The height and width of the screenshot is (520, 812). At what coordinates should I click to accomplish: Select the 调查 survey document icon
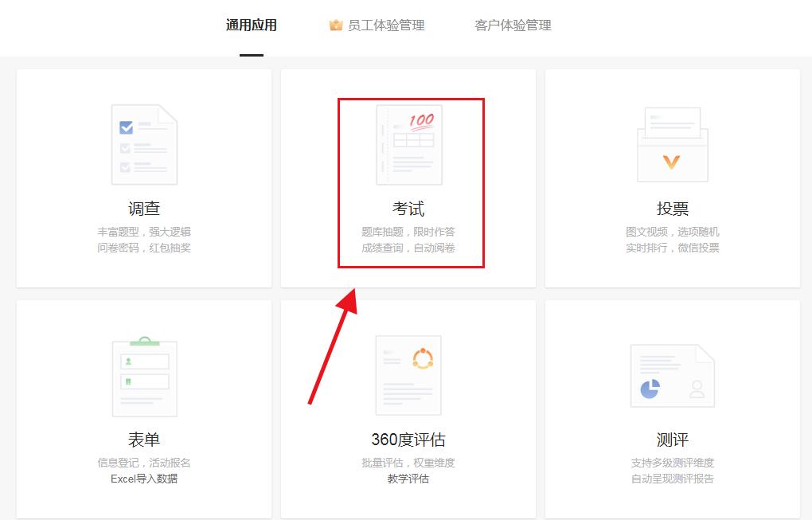(x=144, y=144)
